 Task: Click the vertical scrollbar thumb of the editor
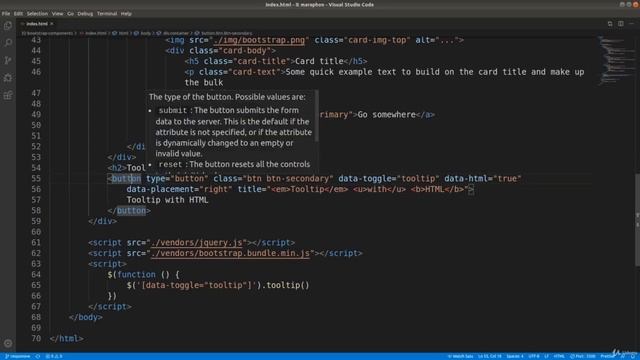click(637, 220)
